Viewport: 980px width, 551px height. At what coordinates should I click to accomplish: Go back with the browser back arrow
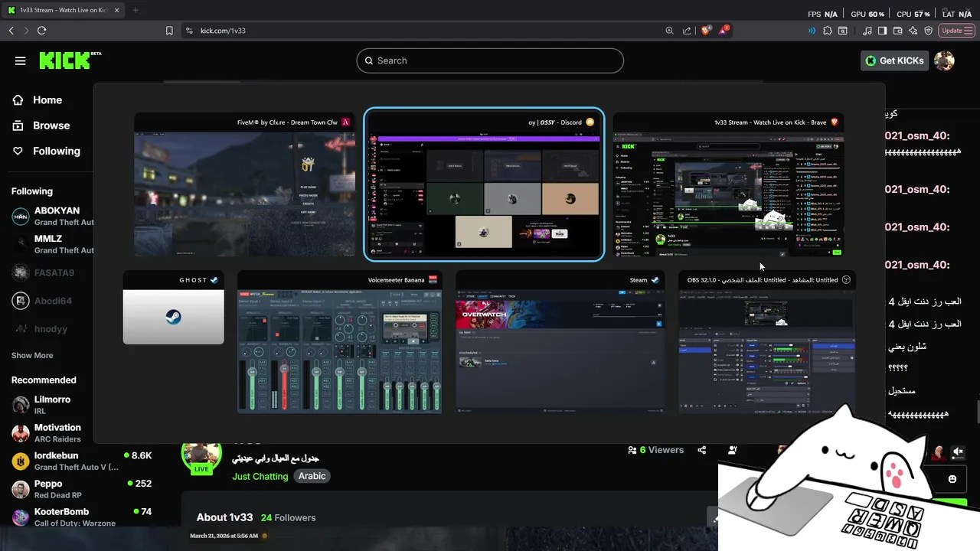(11, 31)
